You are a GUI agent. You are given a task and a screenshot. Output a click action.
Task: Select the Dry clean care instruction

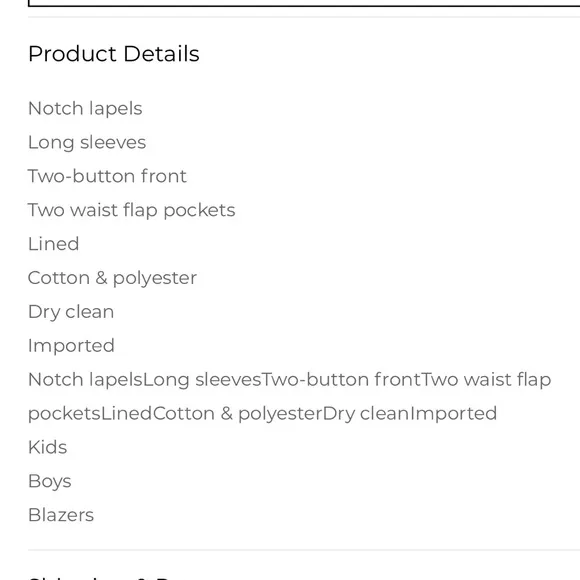71,312
